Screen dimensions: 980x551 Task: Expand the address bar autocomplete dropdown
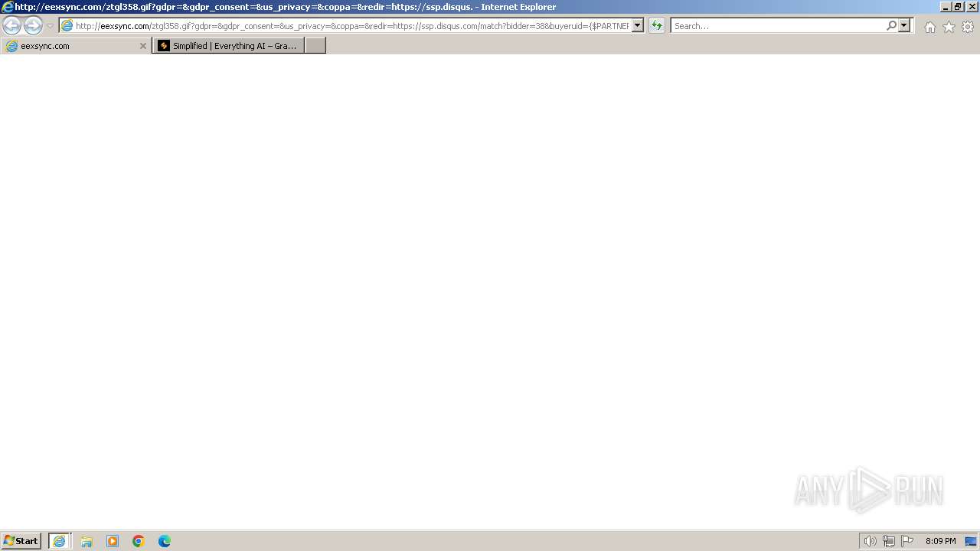(x=638, y=26)
